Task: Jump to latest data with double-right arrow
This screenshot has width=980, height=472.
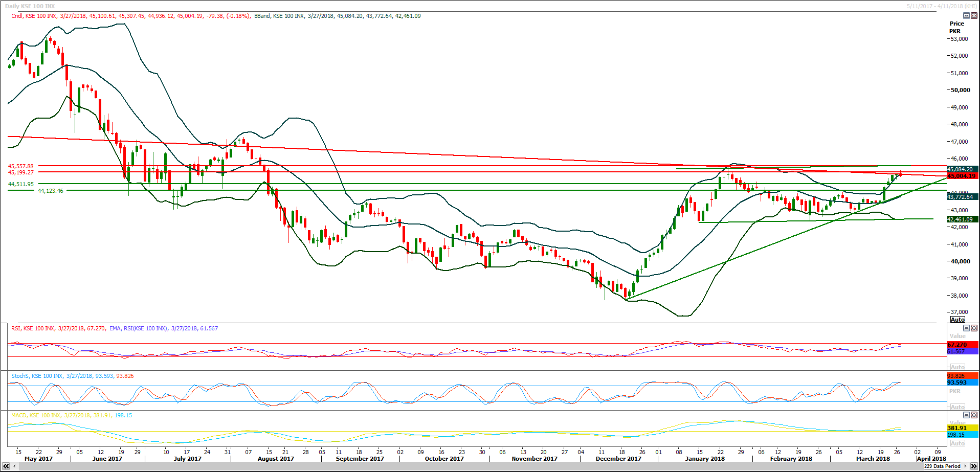Action: click(974, 466)
